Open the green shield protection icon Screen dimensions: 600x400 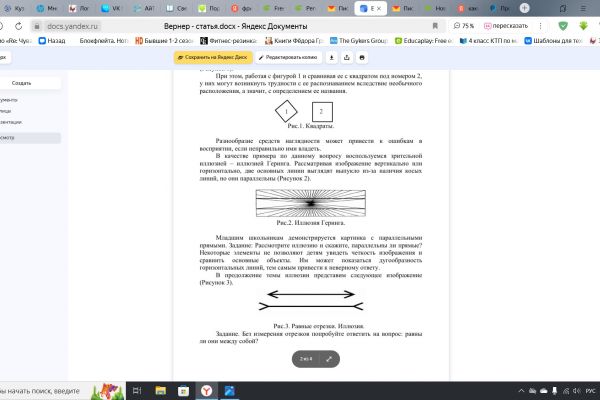563,26
